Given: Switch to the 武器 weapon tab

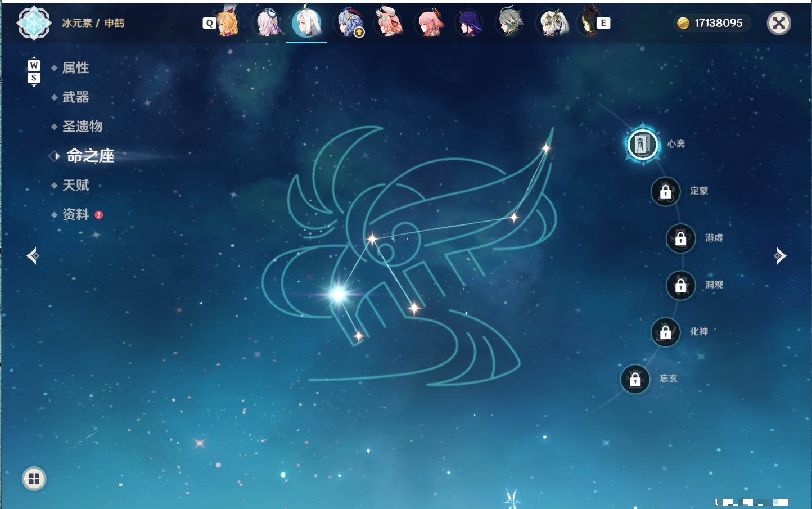Looking at the screenshot, I should [75, 97].
